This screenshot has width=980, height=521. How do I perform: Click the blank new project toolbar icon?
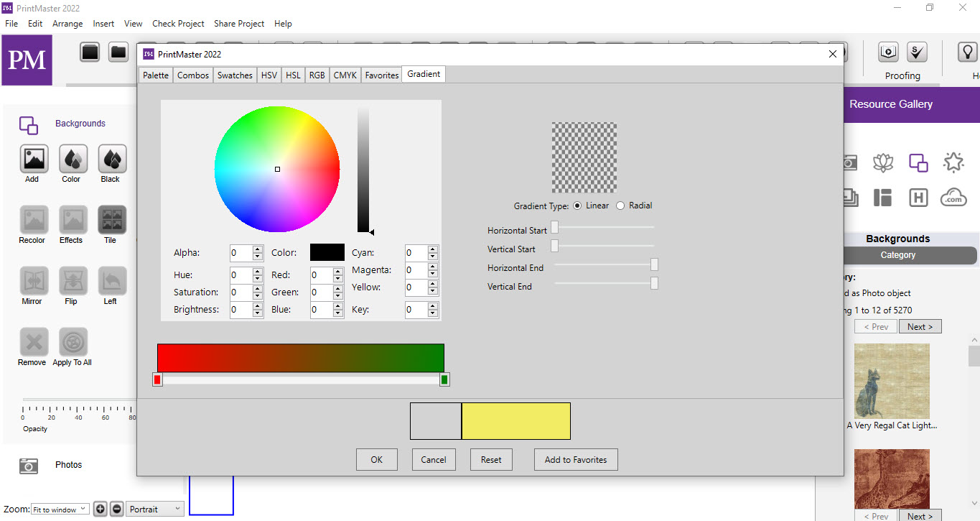coord(90,52)
